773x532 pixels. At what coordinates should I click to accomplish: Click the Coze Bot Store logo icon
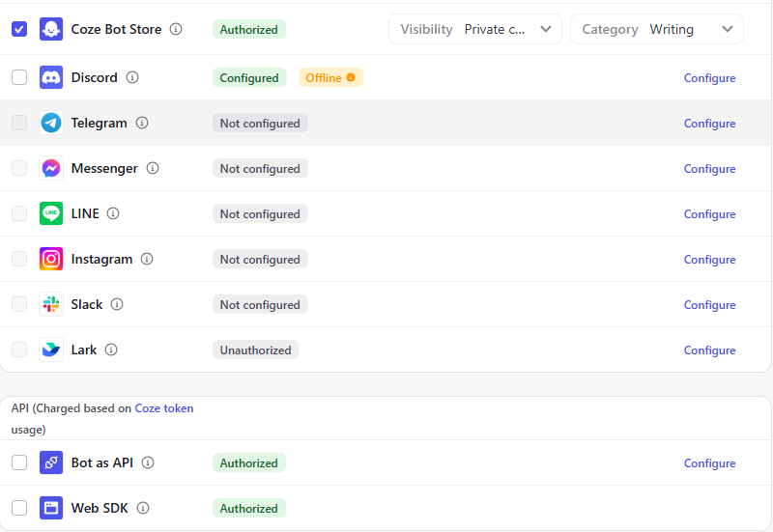51,29
